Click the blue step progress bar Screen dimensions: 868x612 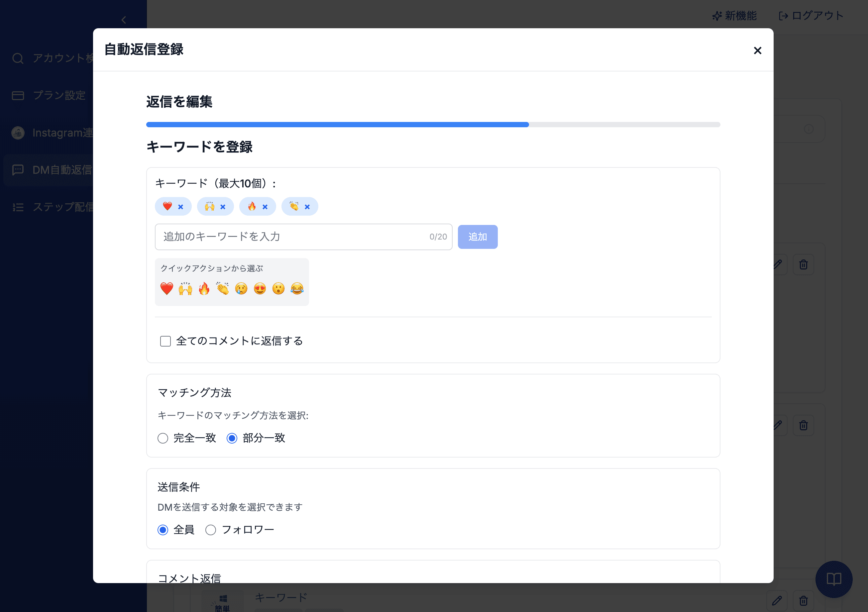pyautogui.click(x=337, y=125)
